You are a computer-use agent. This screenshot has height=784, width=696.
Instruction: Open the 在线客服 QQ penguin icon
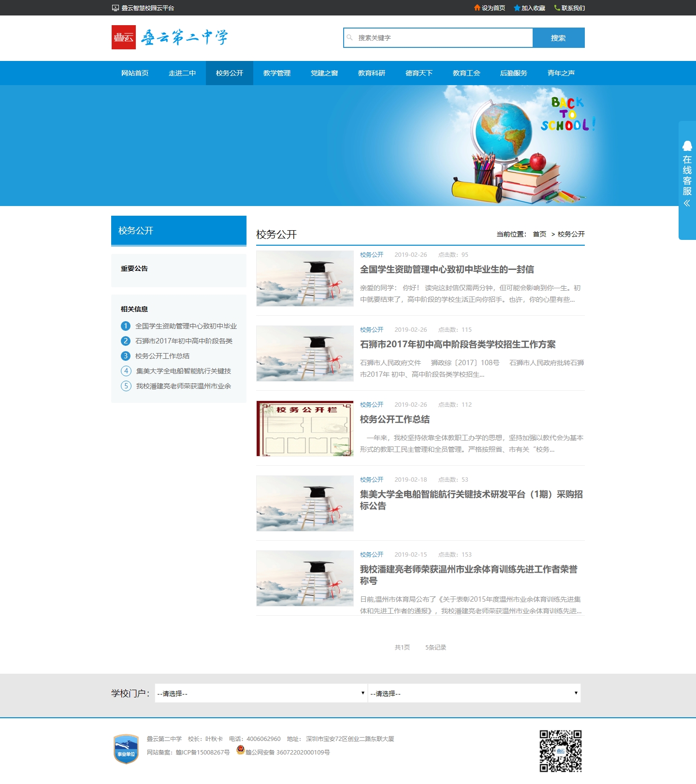pos(687,146)
